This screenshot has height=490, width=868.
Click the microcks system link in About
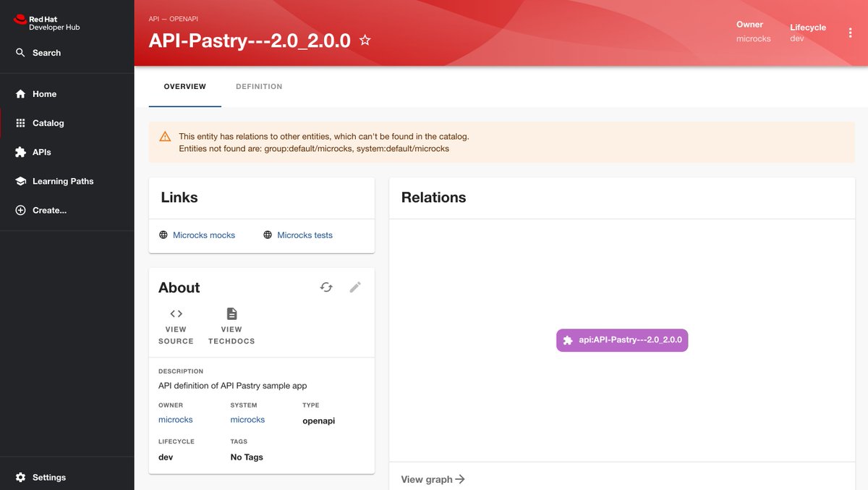248,420
